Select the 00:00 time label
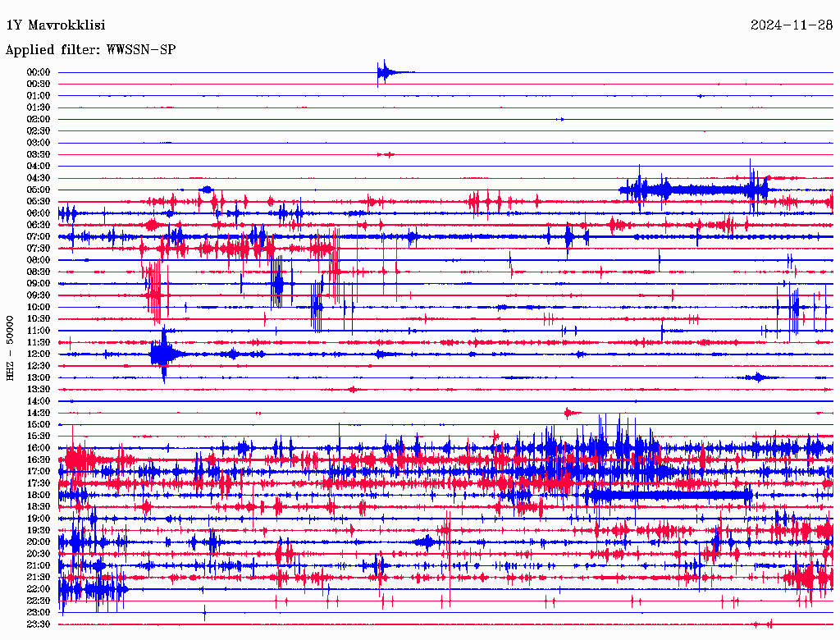 click(39, 72)
